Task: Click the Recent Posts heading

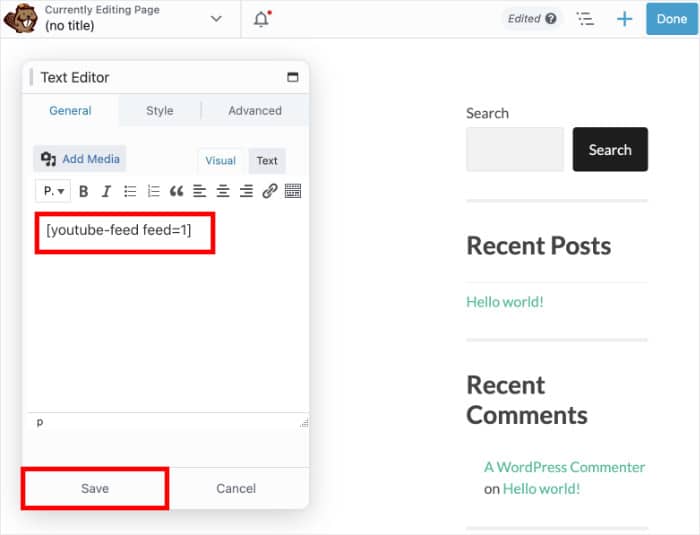Action: pyautogui.click(x=538, y=246)
